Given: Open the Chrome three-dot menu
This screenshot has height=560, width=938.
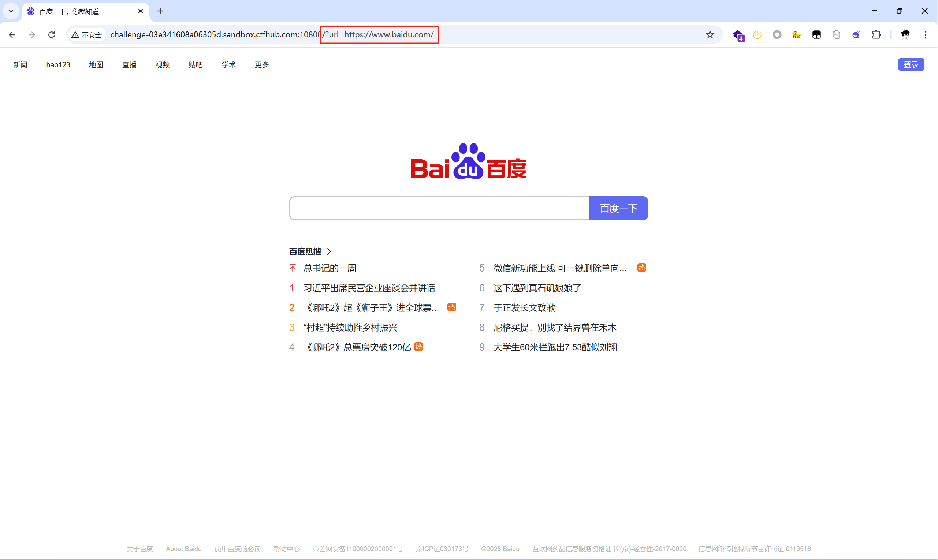Looking at the screenshot, I should tap(925, 35).
